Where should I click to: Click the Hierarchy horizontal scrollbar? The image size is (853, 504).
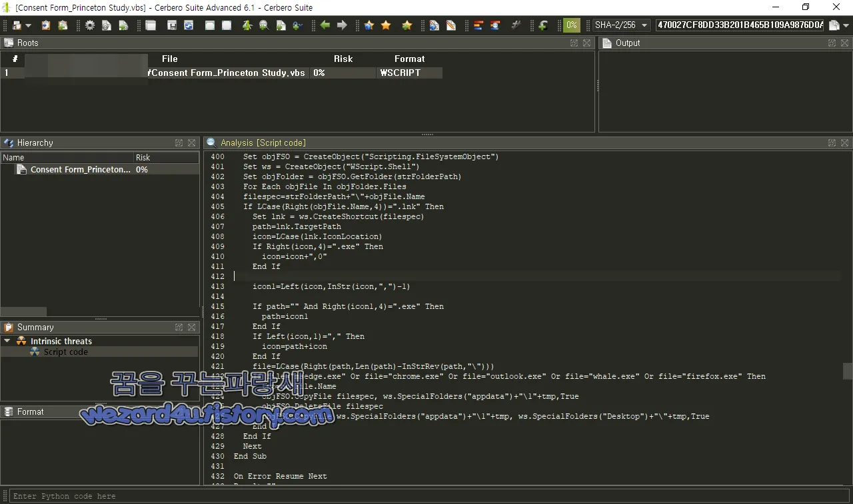click(x=23, y=312)
